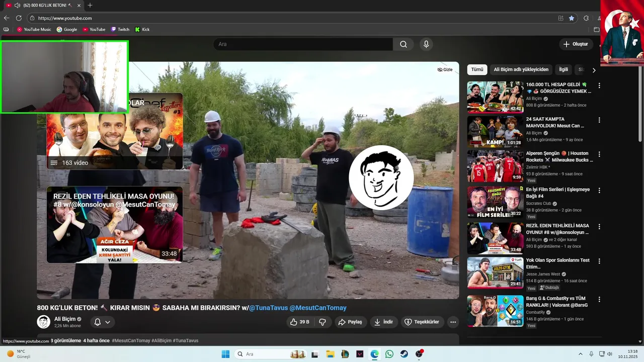Open menu for '24 SAAT KAMPTA MAHVOLDUK' video
644x362 pixels.
pos(599,120)
